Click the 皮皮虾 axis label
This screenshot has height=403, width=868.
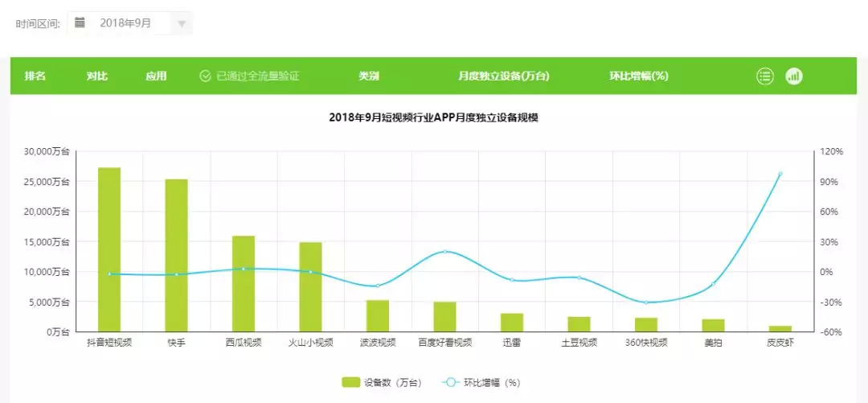[780, 343]
